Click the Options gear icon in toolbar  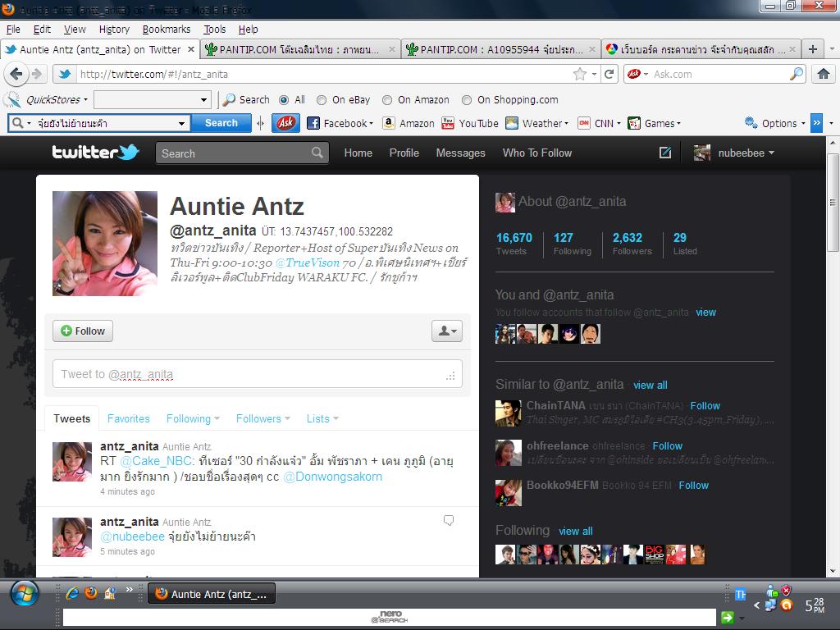[x=751, y=123]
